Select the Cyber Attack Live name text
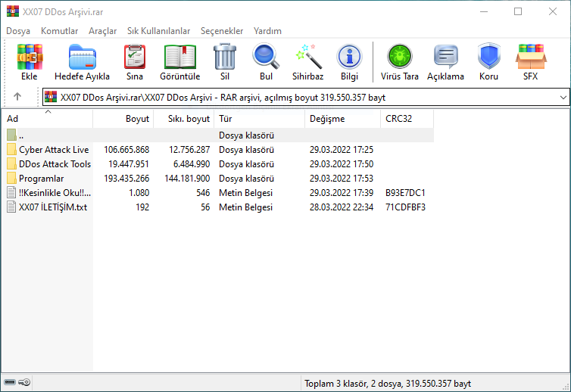The width and height of the screenshot is (571, 392). tap(54, 150)
